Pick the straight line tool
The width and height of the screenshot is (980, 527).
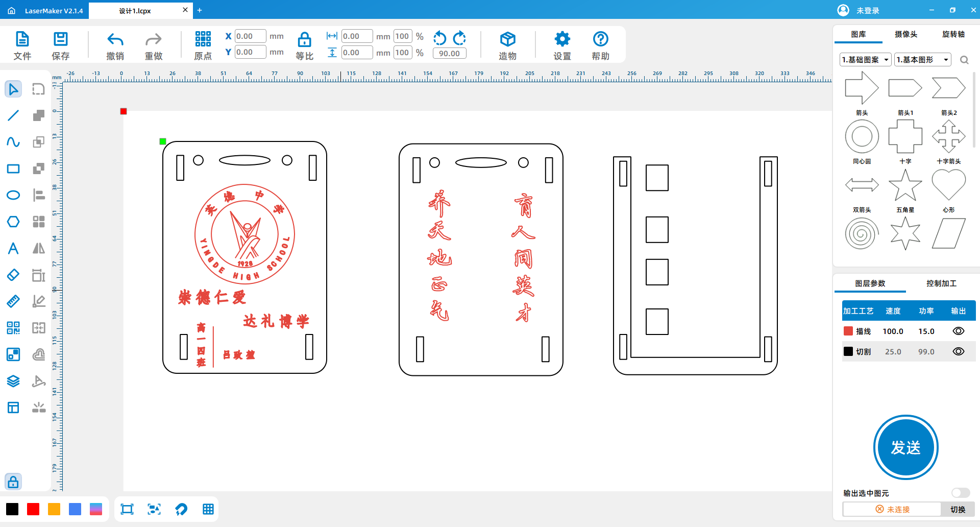click(13, 115)
